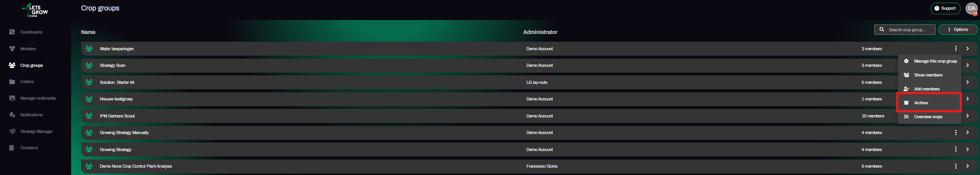Click the LetsGrow logo
This screenshot has height=175, width=980.
(35, 10)
